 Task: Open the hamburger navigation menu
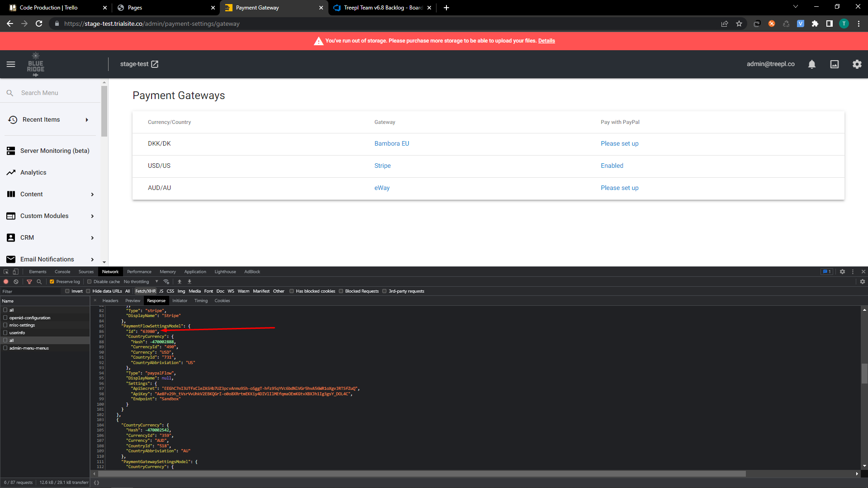pyautogui.click(x=11, y=64)
